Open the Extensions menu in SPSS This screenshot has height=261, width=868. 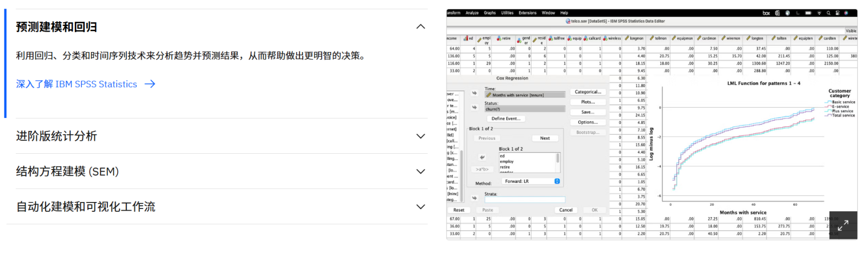coord(527,13)
